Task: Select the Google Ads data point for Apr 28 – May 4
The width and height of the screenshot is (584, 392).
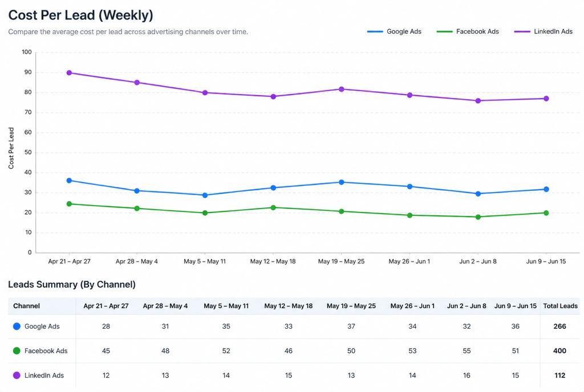Action: [x=137, y=191]
